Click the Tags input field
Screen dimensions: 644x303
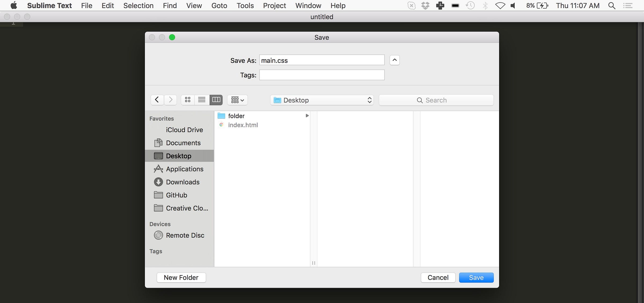coord(322,75)
